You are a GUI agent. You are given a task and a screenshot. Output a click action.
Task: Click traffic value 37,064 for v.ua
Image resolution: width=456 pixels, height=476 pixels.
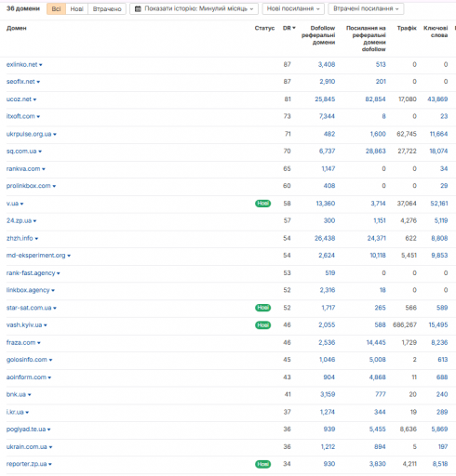pos(407,204)
